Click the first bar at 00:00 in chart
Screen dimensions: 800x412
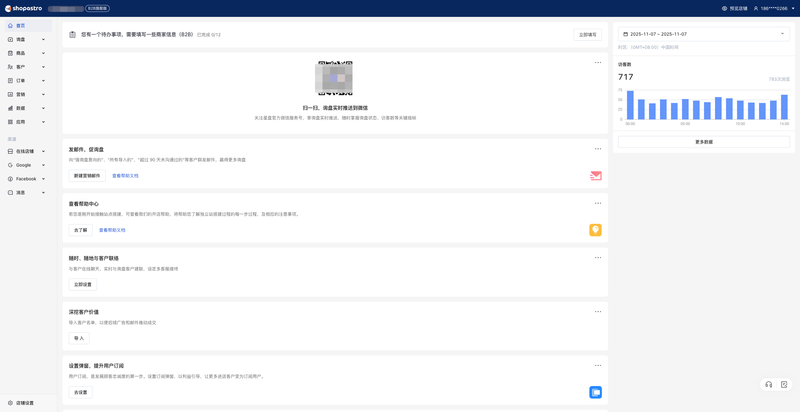pos(630,105)
